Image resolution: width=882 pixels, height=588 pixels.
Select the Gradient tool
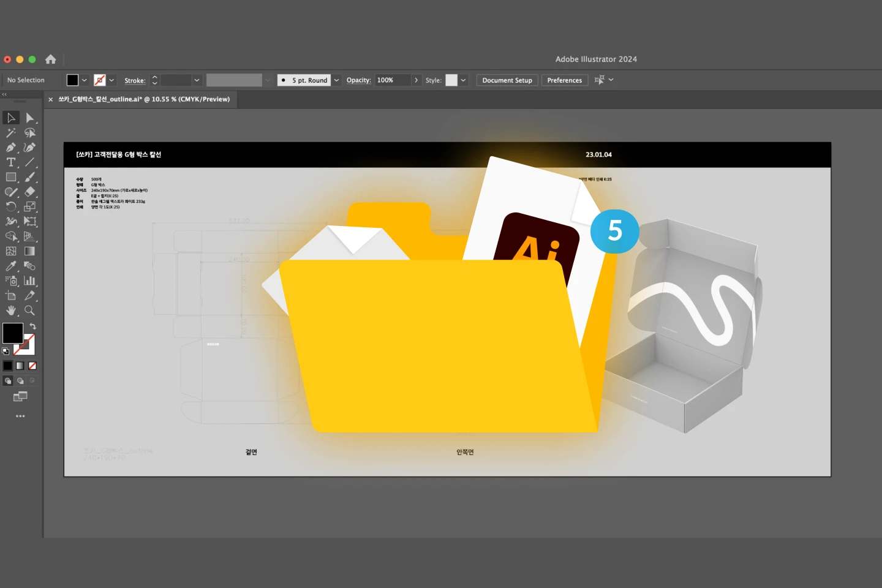click(30, 251)
